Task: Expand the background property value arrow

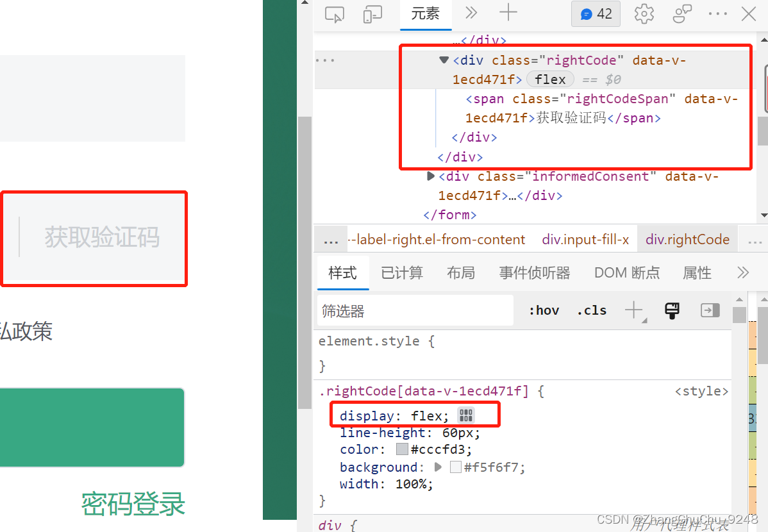Action: [438, 467]
